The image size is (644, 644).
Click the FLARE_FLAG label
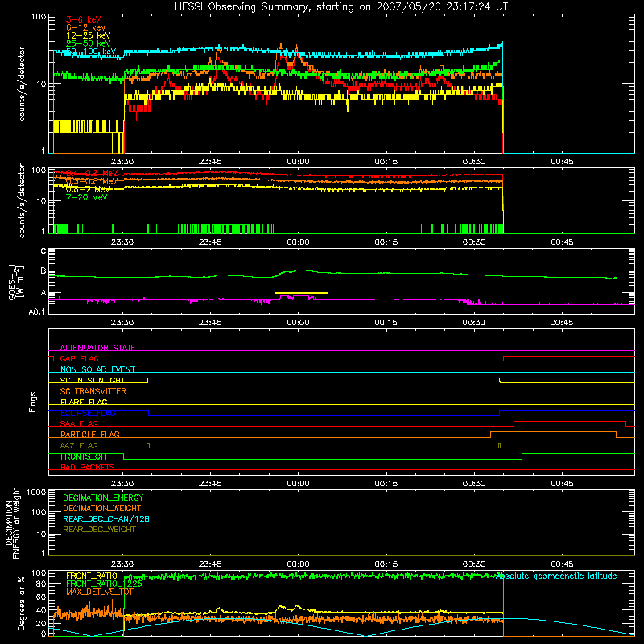click(x=84, y=402)
